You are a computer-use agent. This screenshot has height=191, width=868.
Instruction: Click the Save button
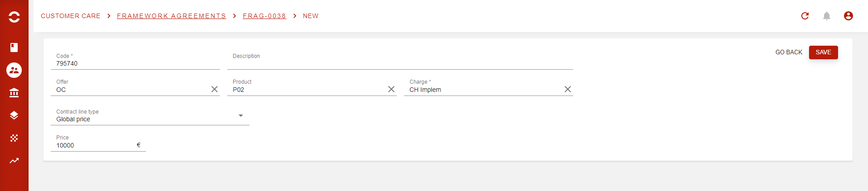pos(823,53)
